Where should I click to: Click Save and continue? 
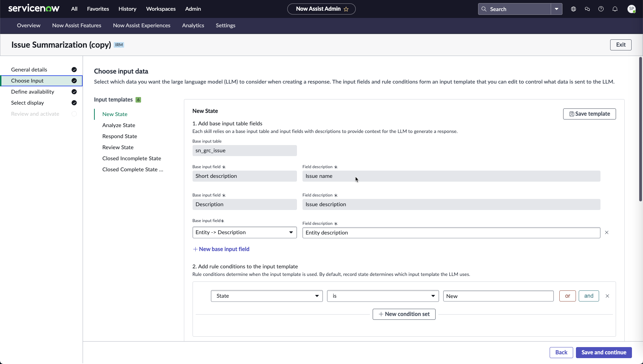point(604,353)
